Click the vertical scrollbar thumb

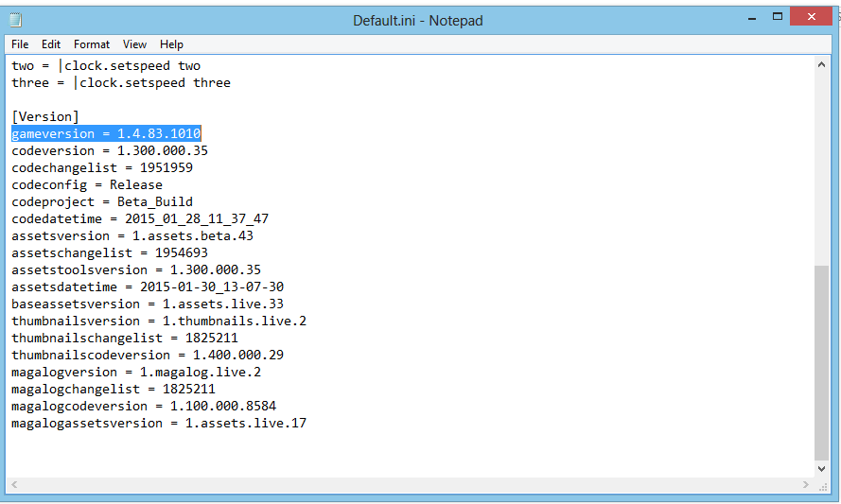pyautogui.click(x=821, y=362)
